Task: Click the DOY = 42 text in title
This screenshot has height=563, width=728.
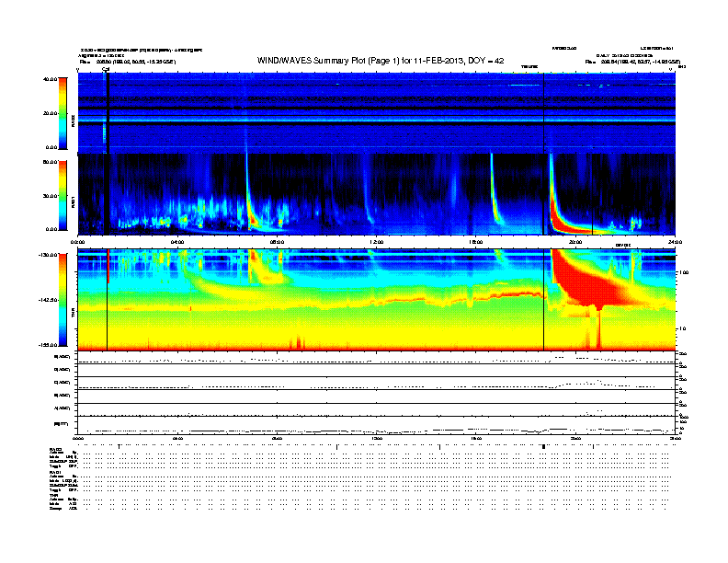Action: coord(485,61)
